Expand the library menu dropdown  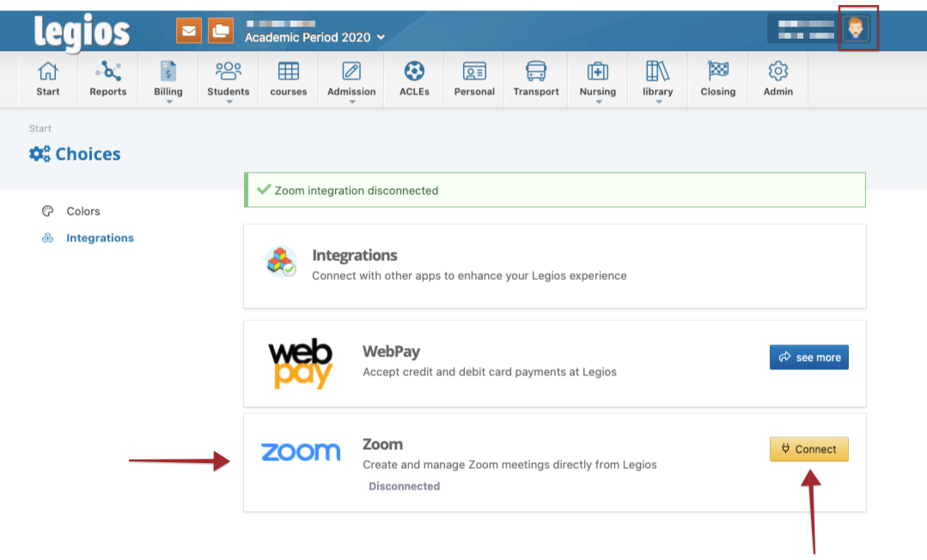click(658, 80)
